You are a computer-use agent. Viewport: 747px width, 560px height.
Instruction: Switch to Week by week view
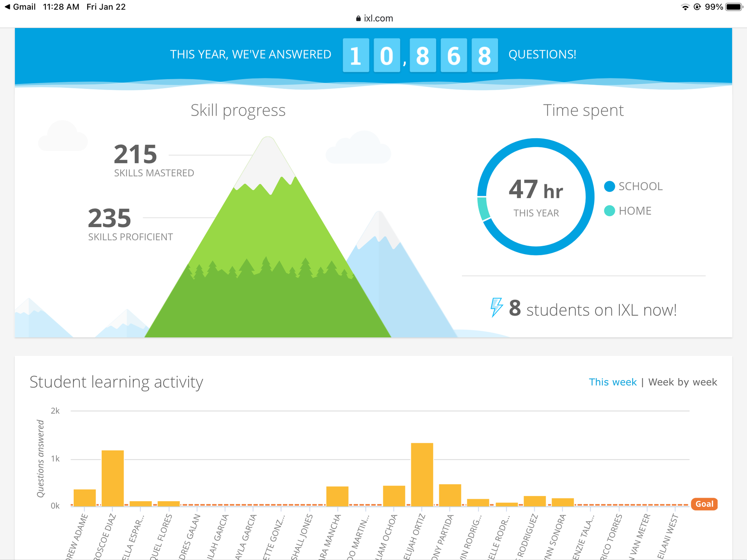(682, 382)
